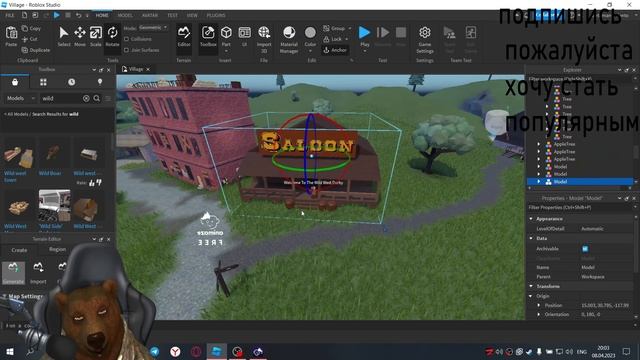Switch to the Terrain Editor Create tab

[19, 249]
